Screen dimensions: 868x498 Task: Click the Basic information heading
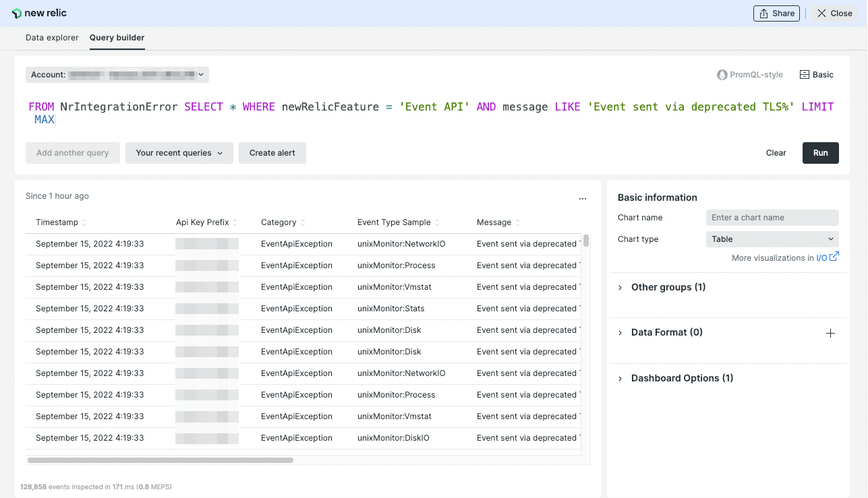pyautogui.click(x=658, y=197)
